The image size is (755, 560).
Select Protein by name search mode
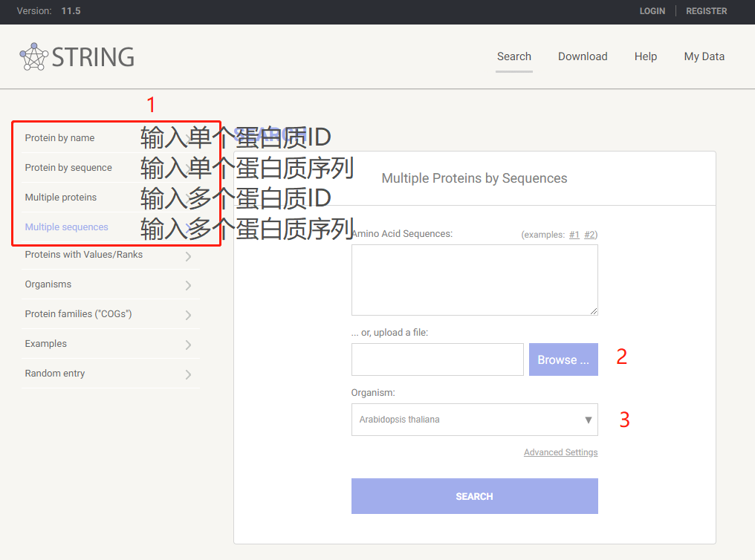point(59,137)
